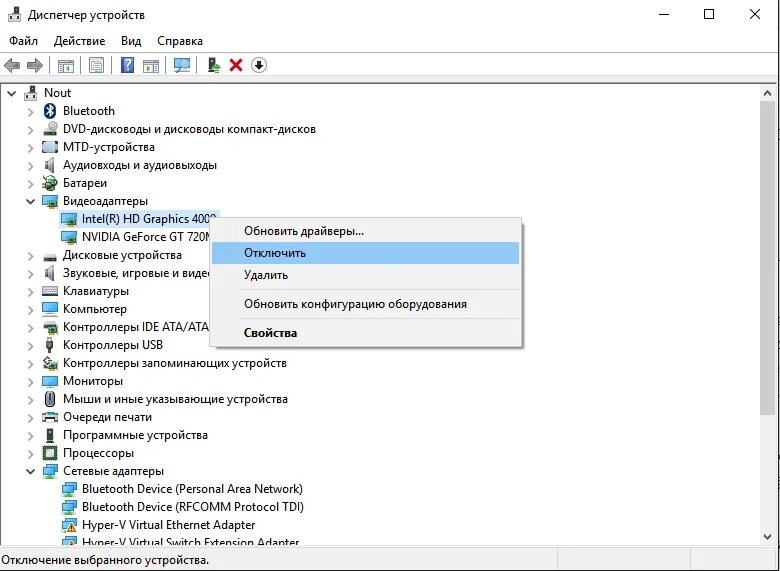Collapse the Nout root node
Screen dimensions: 780x571
click(11, 93)
